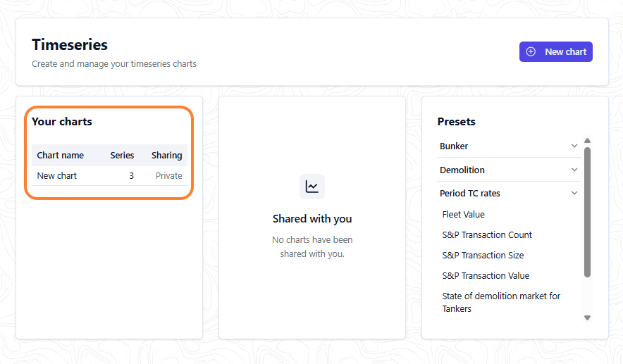Collapse the Period TC rates chevron
The image size is (623, 364).
click(x=574, y=193)
